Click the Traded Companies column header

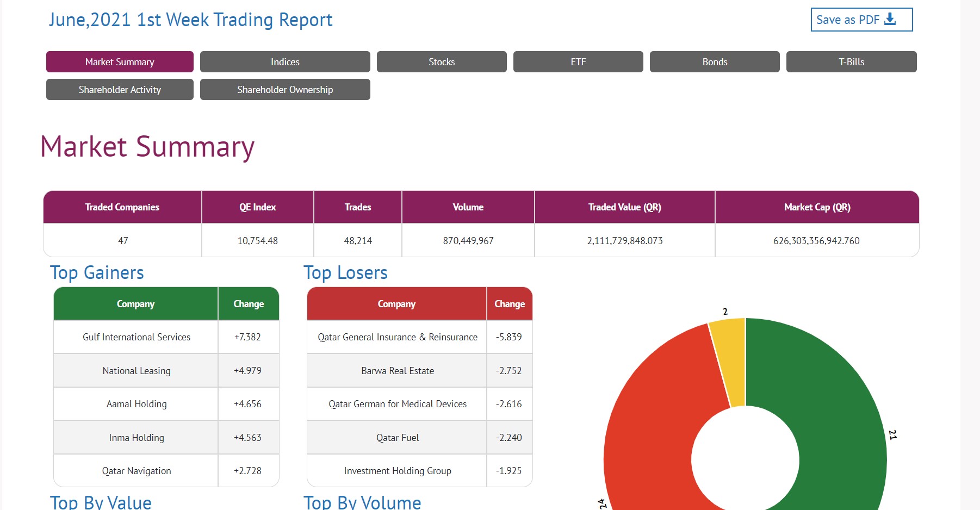[122, 207]
